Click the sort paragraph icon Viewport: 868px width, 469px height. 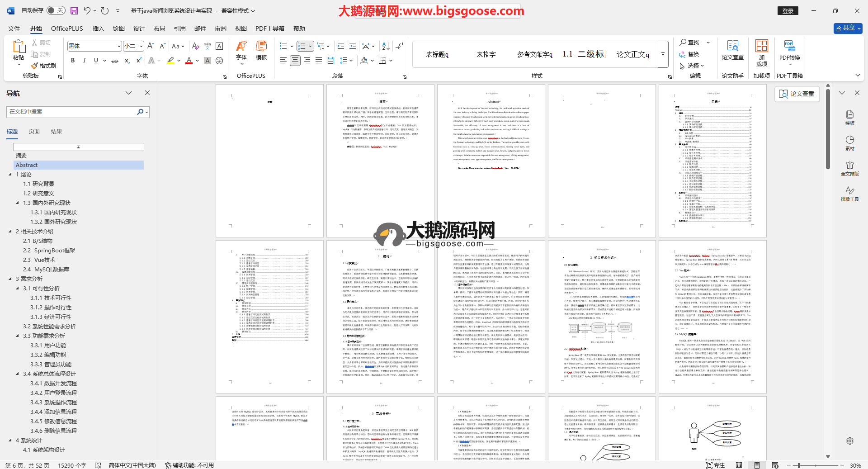(x=386, y=46)
